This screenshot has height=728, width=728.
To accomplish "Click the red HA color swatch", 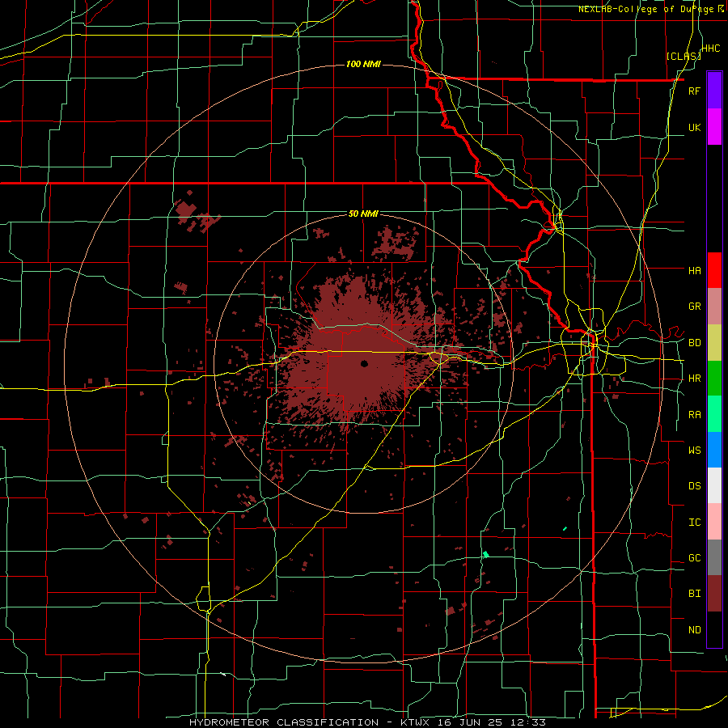I will [x=714, y=270].
